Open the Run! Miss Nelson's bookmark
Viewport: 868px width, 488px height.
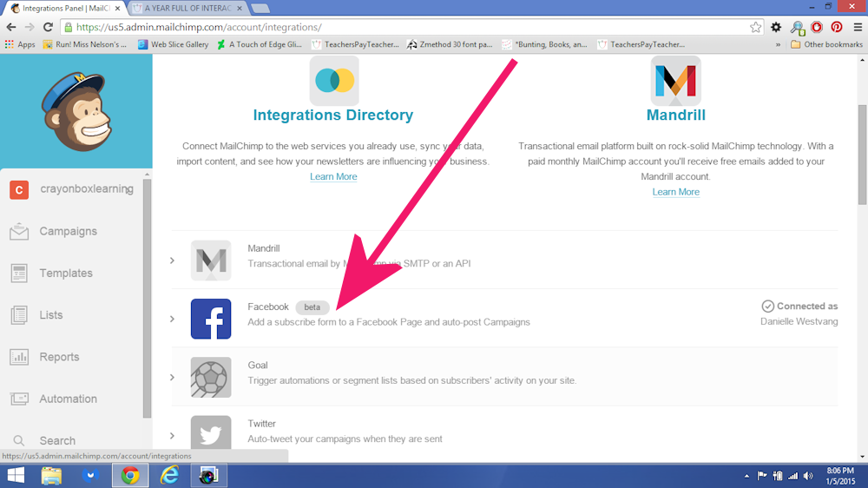tap(85, 44)
